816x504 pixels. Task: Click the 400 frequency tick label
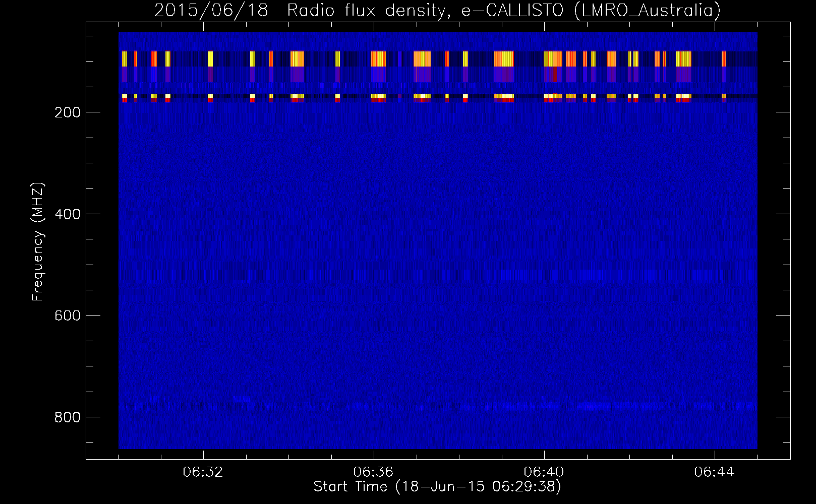click(68, 214)
